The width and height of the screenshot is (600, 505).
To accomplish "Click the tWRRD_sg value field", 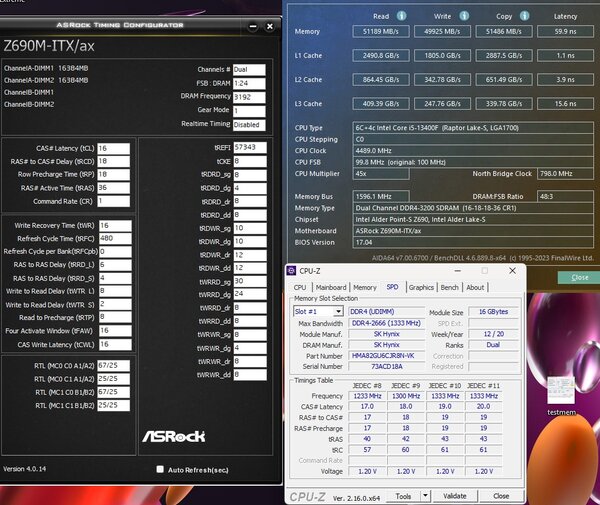I will [250, 282].
